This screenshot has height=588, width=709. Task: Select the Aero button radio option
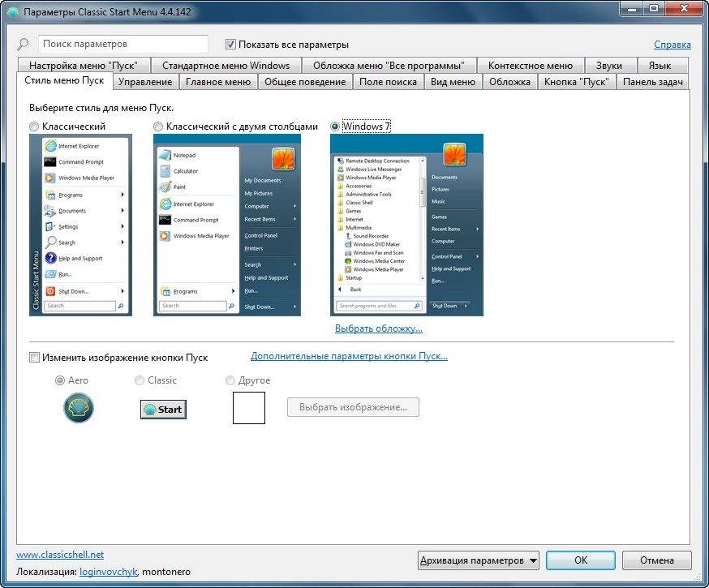point(60,380)
